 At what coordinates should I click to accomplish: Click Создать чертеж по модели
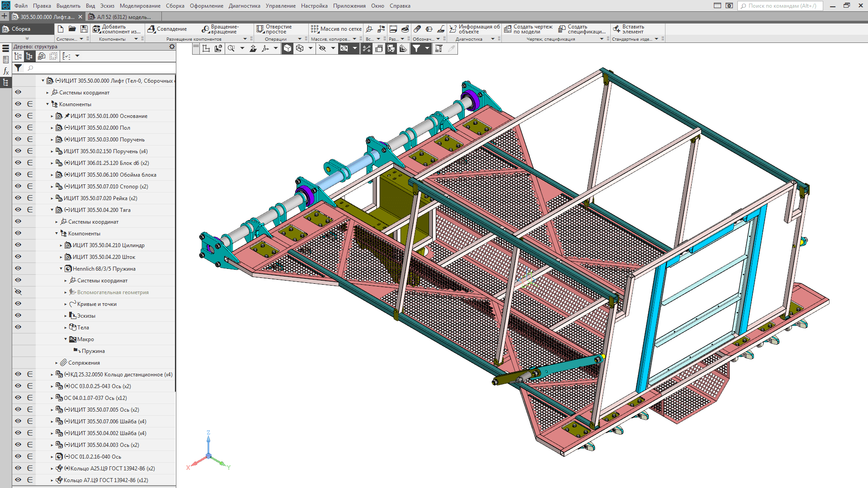528,29
